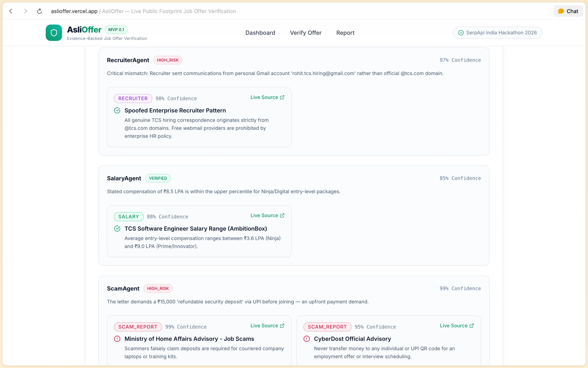Image resolution: width=588 pixels, height=368 pixels.
Task: Click the RecruiterAgent heading
Action: coord(128,60)
